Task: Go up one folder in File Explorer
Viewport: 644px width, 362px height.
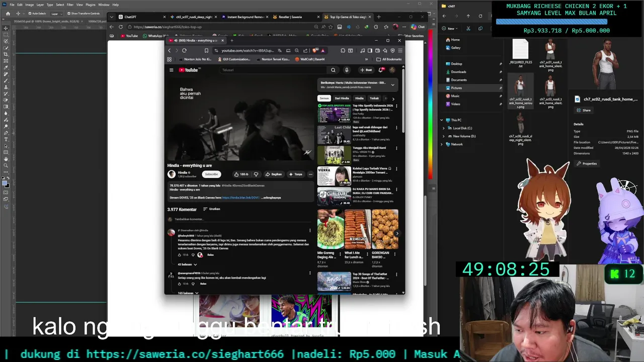Action: (468, 16)
